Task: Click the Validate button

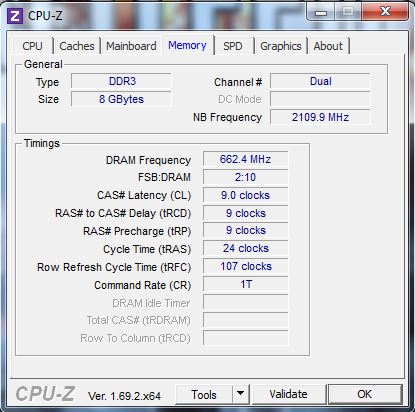Action: tap(289, 394)
